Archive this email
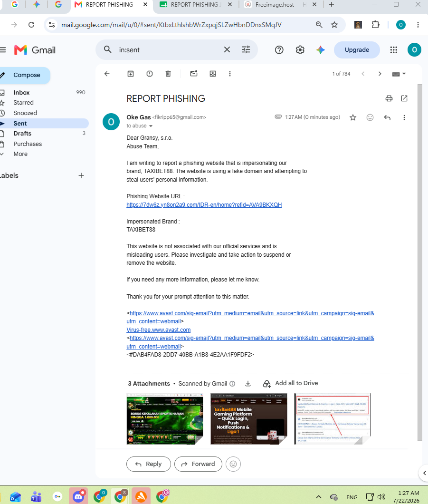This screenshot has width=428, height=504. point(130,74)
